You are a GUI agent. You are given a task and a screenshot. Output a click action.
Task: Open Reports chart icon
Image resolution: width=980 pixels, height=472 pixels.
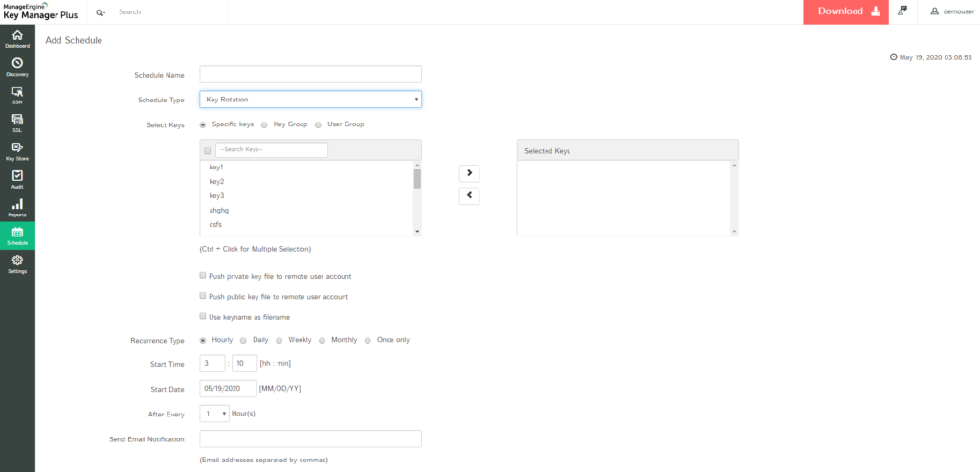pyautogui.click(x=17, y=207)
